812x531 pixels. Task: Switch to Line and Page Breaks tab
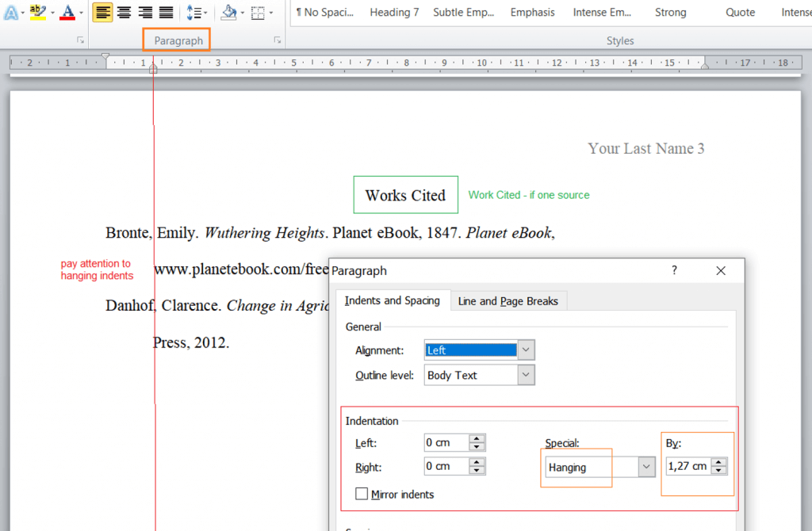508,300
